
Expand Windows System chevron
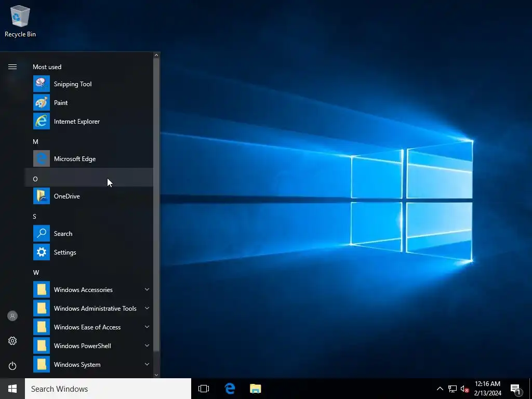(x=147, y=364)
